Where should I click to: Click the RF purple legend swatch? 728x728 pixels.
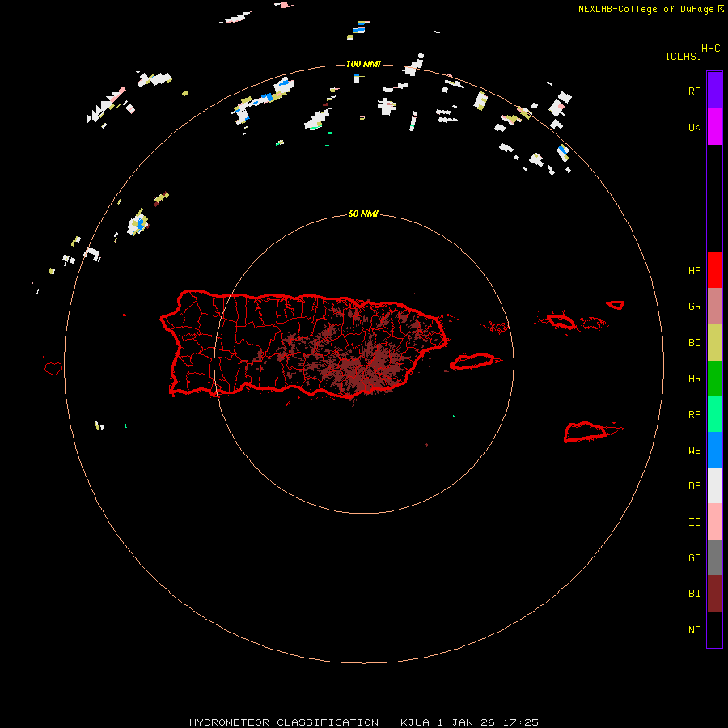tap(714, 91)
